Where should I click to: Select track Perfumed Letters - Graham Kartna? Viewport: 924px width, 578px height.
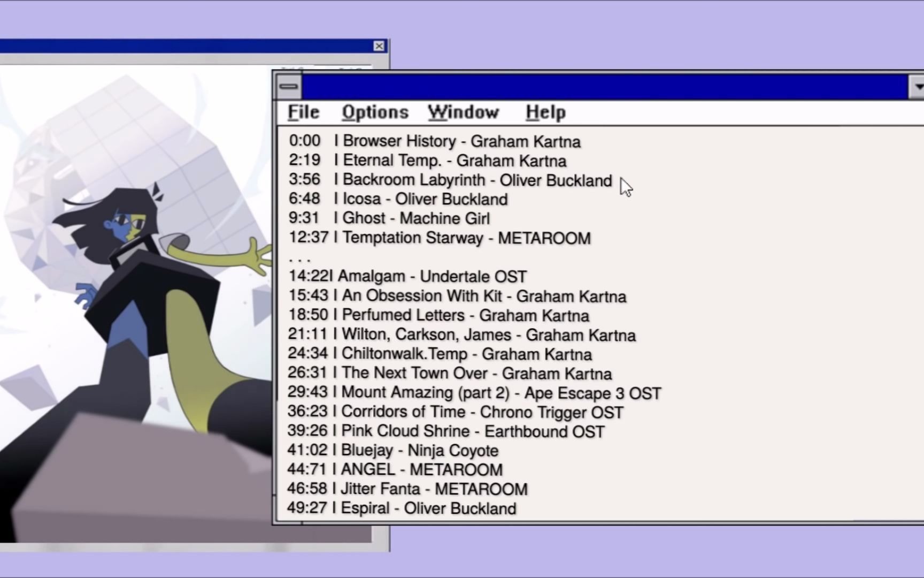click(x=438, y=315)
